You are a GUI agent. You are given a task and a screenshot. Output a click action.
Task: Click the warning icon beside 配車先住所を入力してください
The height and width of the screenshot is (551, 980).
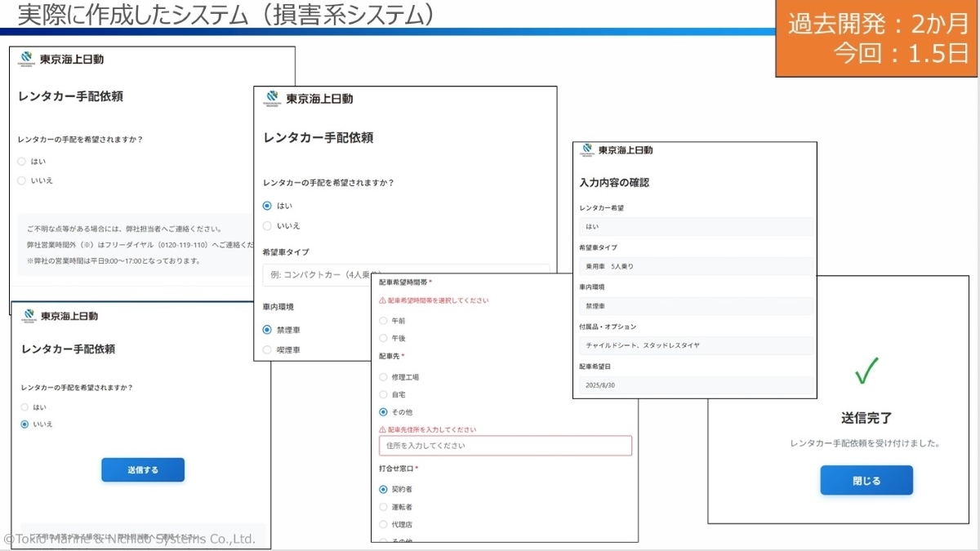(382, 429)
